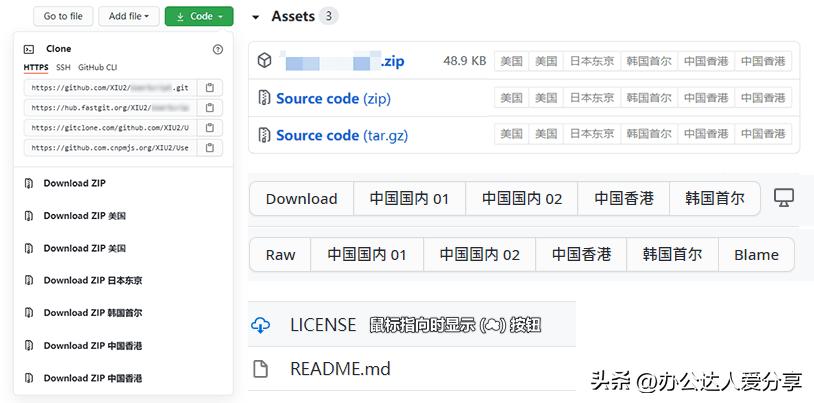Click the 48.9 KB file size text
Screen dimensions: 814x403
pyautogui.click(x=465, y=61)
